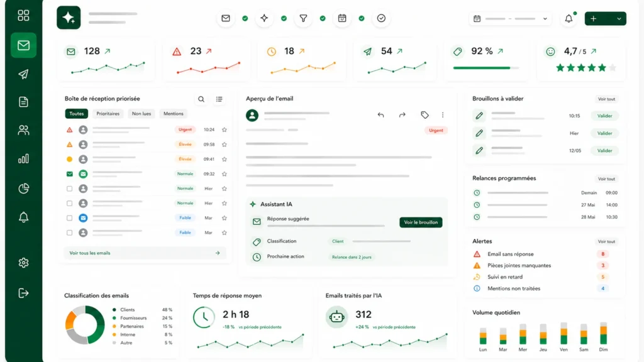Viewport: 644px width, 362px height.
Task: Click the funnel filter icon in top bar
Action: 303,18
